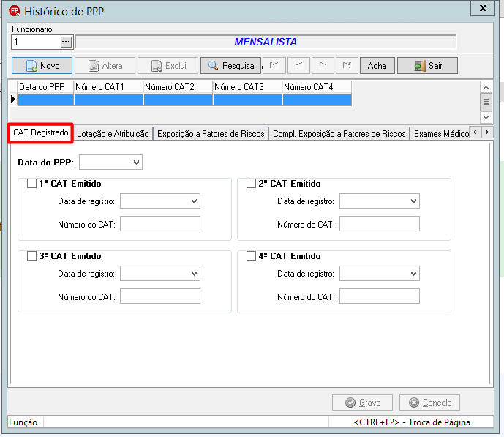The height and width of the screenshot is (437, 504).
Task: Go to the next record arrow
Action: coord(323,66)
